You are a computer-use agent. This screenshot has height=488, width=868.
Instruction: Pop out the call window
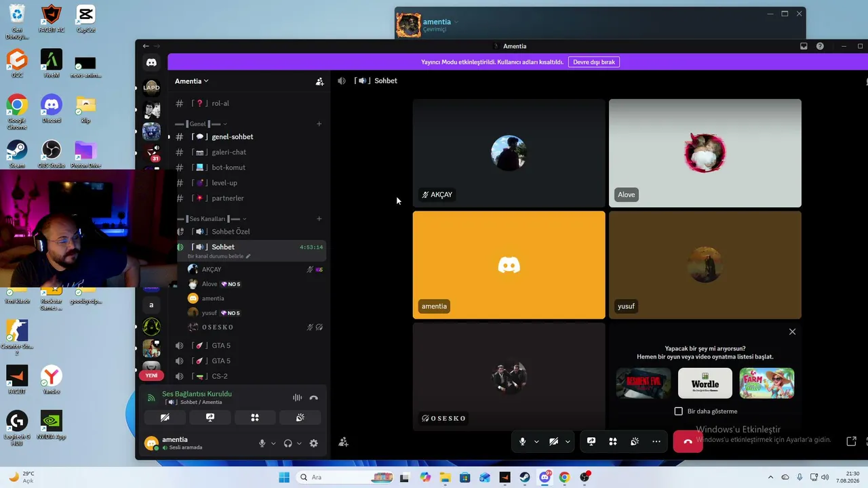click(x=851, y=441)
